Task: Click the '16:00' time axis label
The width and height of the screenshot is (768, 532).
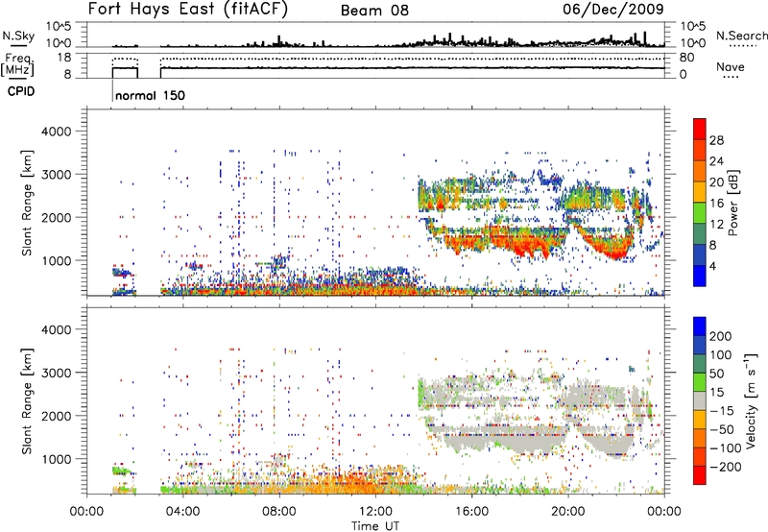Action: pos(471,512)
